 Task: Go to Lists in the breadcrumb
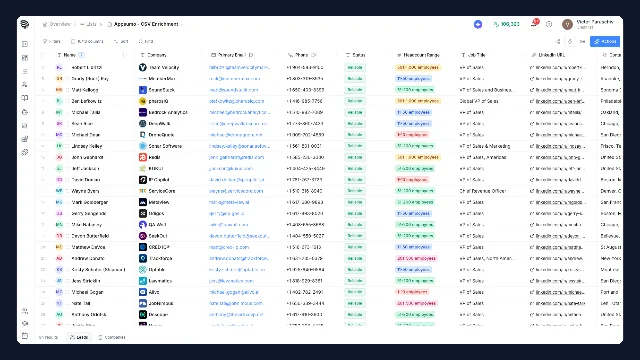point(89,24)
